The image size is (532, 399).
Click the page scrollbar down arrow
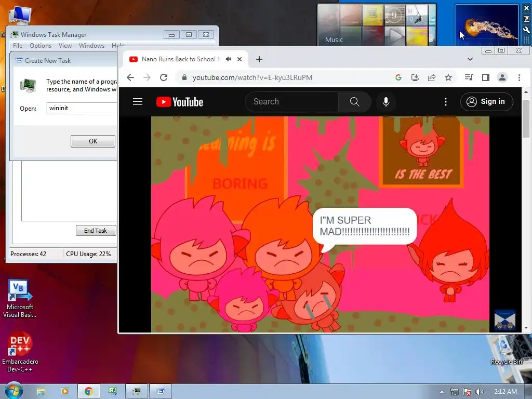coord(526,328)
